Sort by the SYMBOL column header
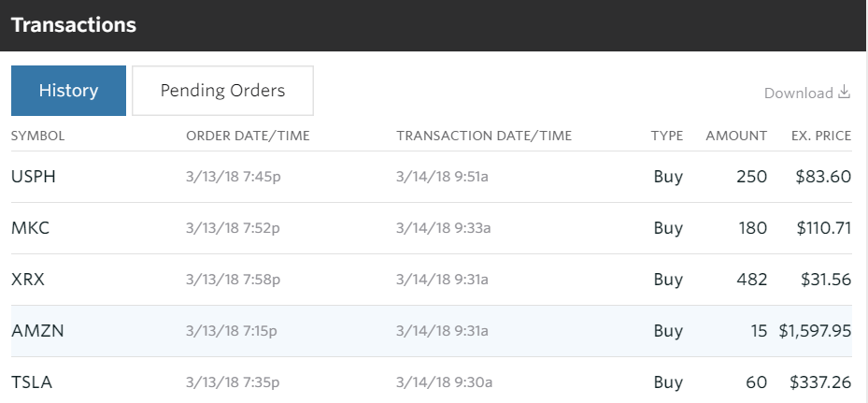This screenshot has height=403, width=868. pyautogui.click(x=37, y=136)
